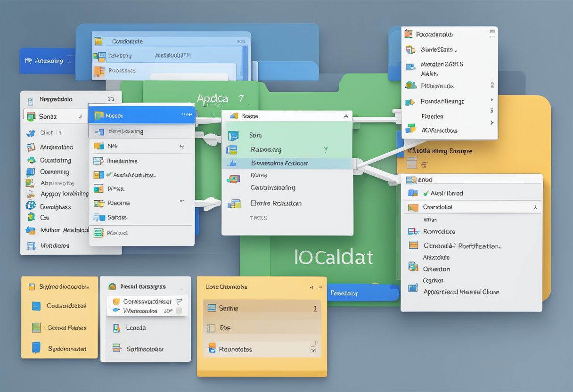
Task: Click the blue Accraoing tab button
Action: (x=47, y=61)
